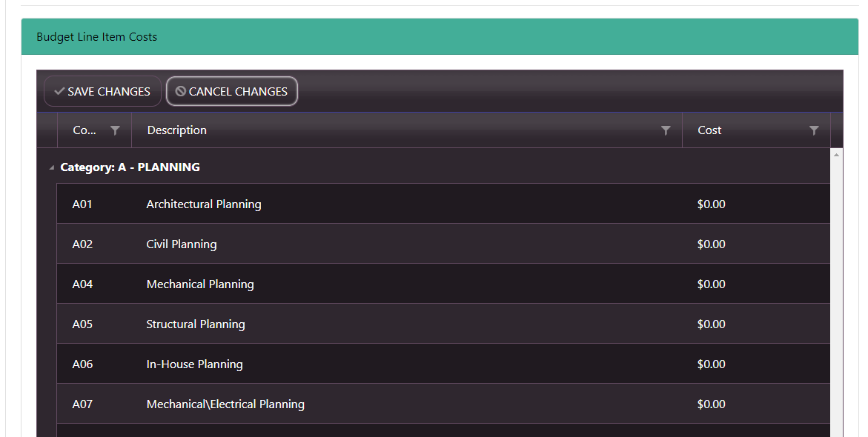Click the Category: A - PLANNING label
This screenshot has height=437, width=868.
coord(130,167)
